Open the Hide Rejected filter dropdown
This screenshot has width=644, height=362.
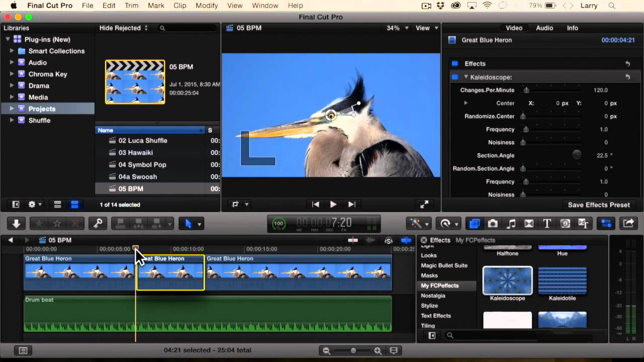[x=124, y=28]
